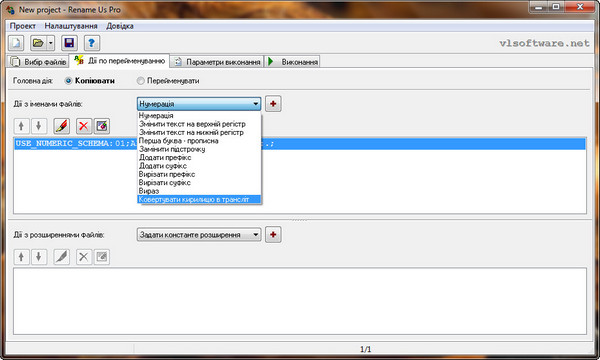Viewport: 600px width, 360px height.
Task: Click the Rename Us Pro title bar icon
Action: tap(10, 10)
